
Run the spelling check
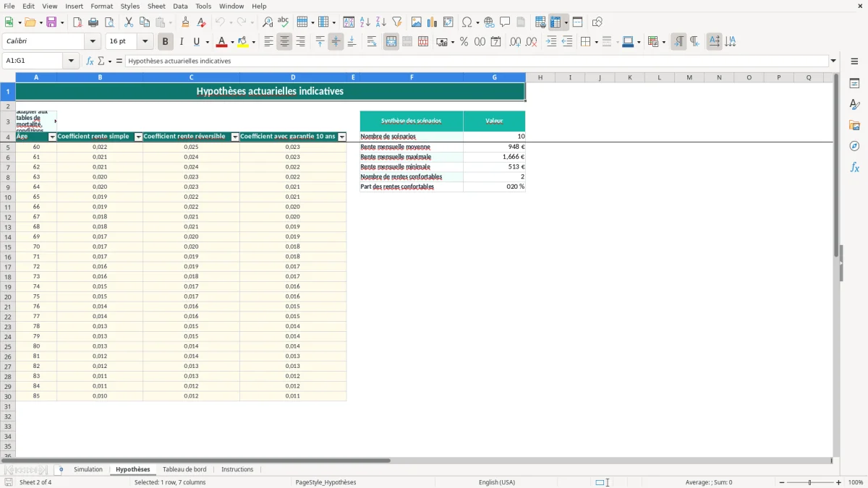[x=284, y=22]
